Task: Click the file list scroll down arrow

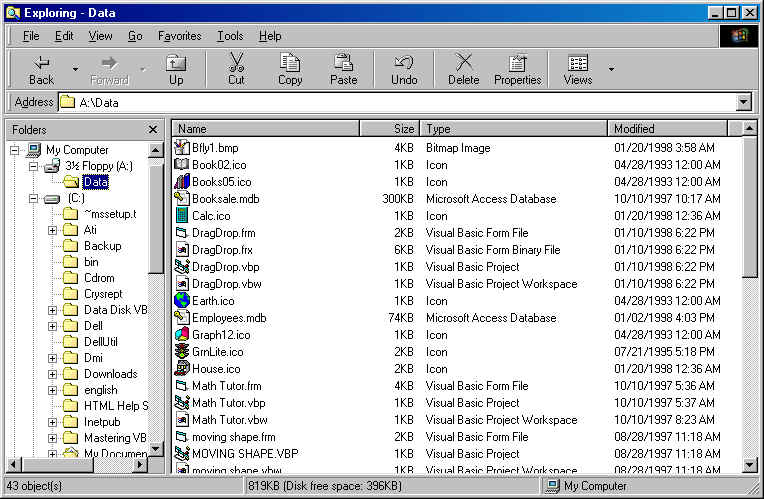Action: (750, 466)
